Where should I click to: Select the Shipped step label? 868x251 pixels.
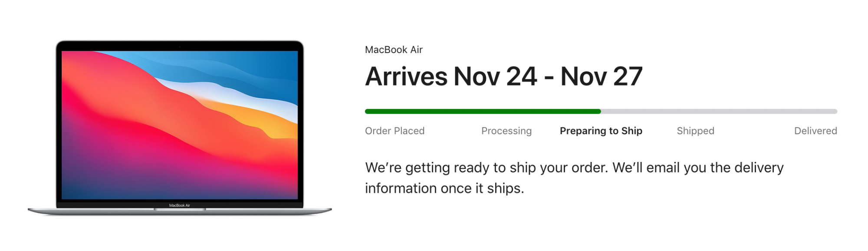695,131
